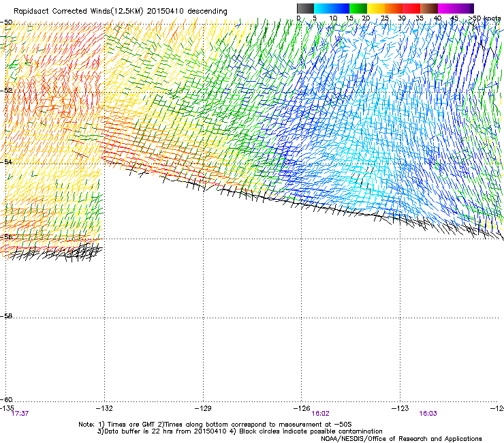Screen dimensions: 504x443
Task: Click the '-54' latitude label
Action: tap(6, 162)
